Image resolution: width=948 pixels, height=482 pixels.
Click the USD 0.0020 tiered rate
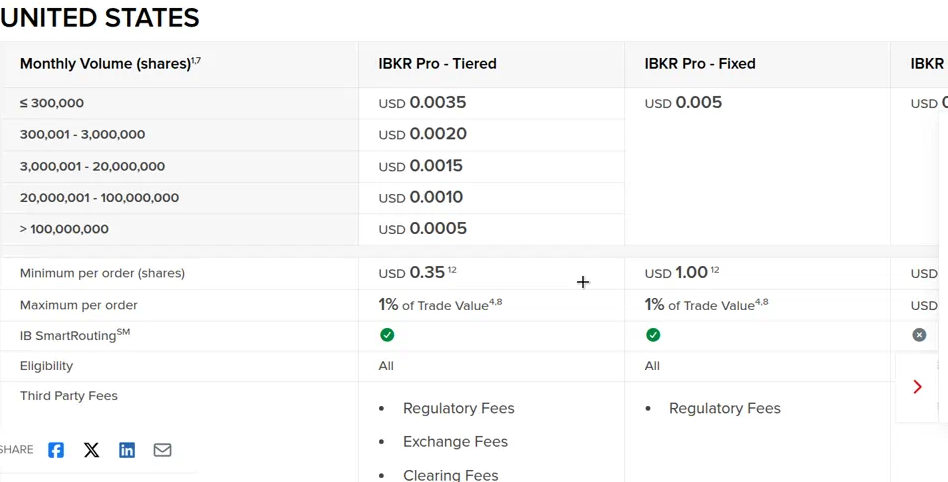[423, 134]
